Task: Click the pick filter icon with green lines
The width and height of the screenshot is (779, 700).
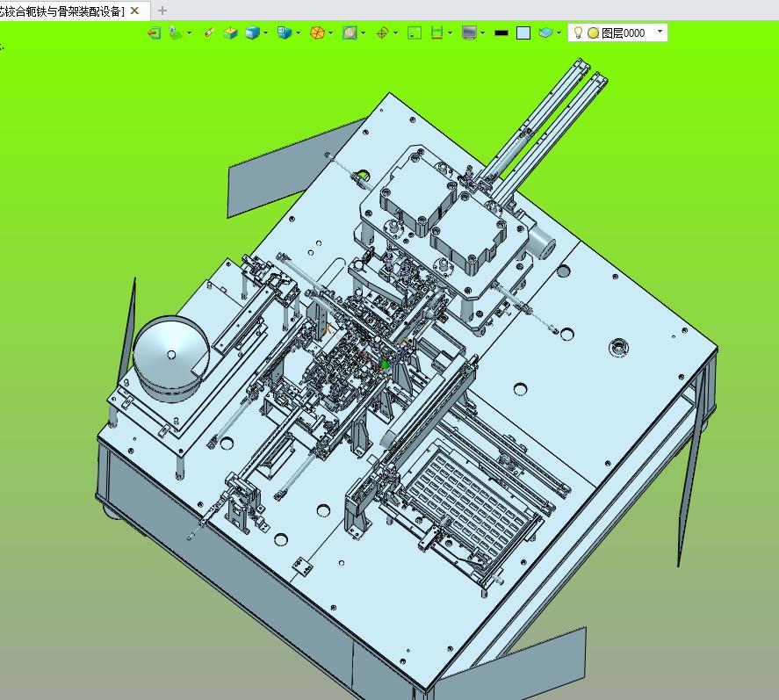Action: tap(176, 32)
